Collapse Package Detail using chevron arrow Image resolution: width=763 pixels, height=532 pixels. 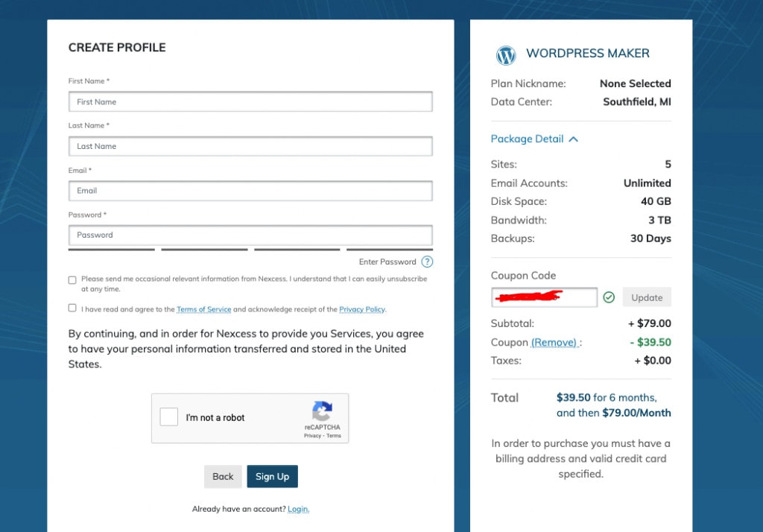[574, 139]
